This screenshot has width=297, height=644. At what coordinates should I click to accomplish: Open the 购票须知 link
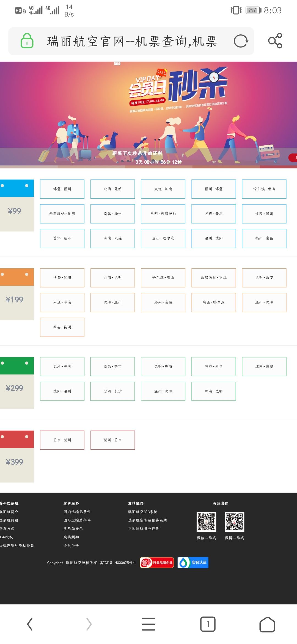(71, 537)
